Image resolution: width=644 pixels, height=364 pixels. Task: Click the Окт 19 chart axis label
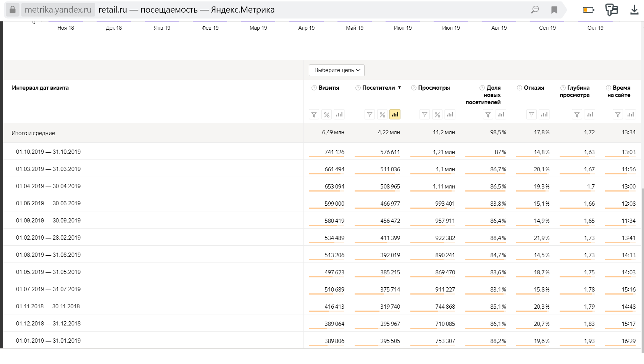tap(596, 28)
